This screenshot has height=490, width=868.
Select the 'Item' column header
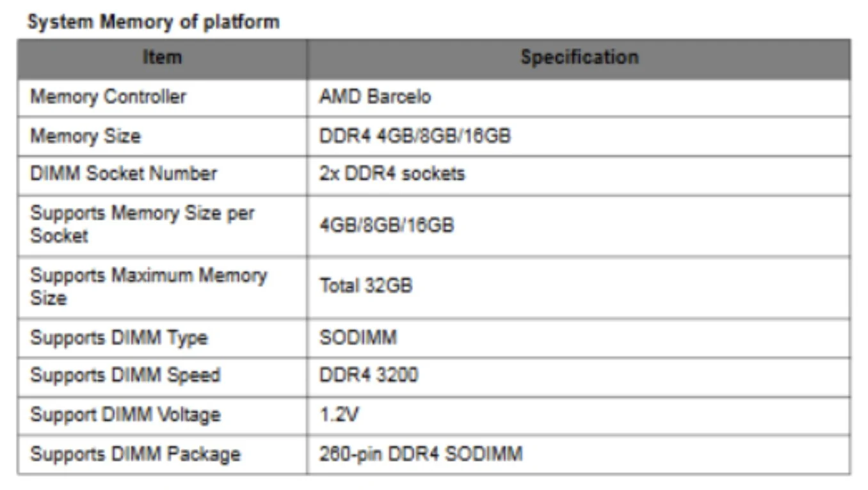[162, 58]
